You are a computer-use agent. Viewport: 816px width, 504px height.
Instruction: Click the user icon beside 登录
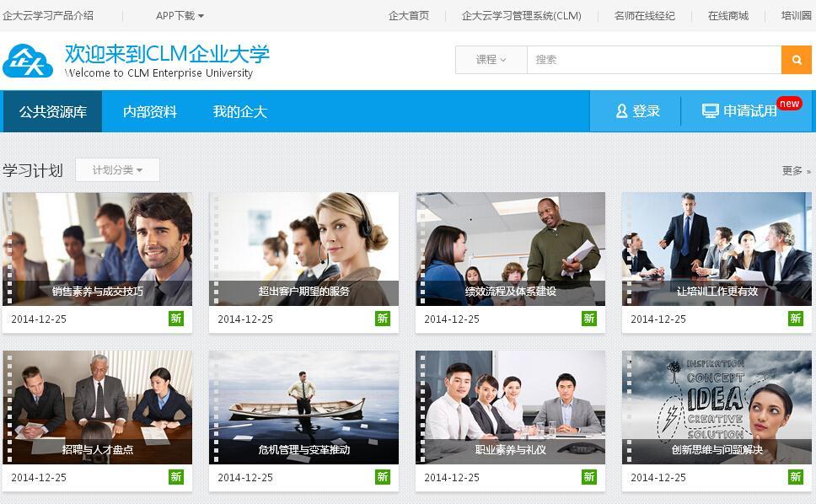click(x=621, y=111)
